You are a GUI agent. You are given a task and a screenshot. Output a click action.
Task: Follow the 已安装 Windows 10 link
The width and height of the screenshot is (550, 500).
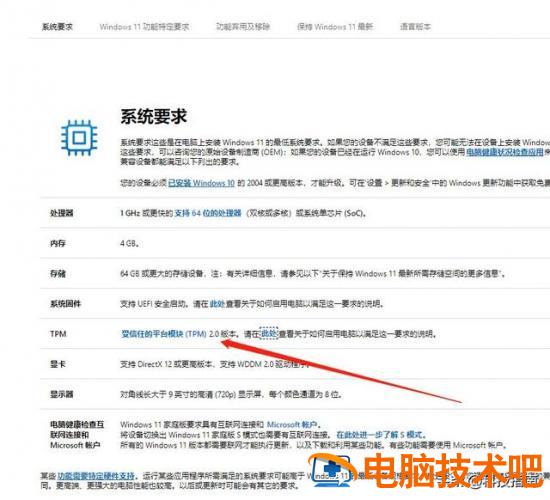[201, 183]
